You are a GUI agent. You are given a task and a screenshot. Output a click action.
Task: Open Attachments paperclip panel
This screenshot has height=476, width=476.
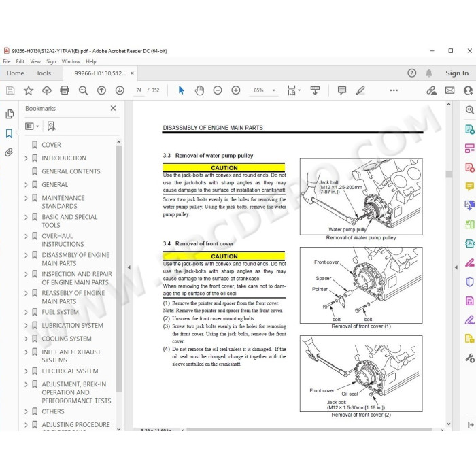pos(9,152)
